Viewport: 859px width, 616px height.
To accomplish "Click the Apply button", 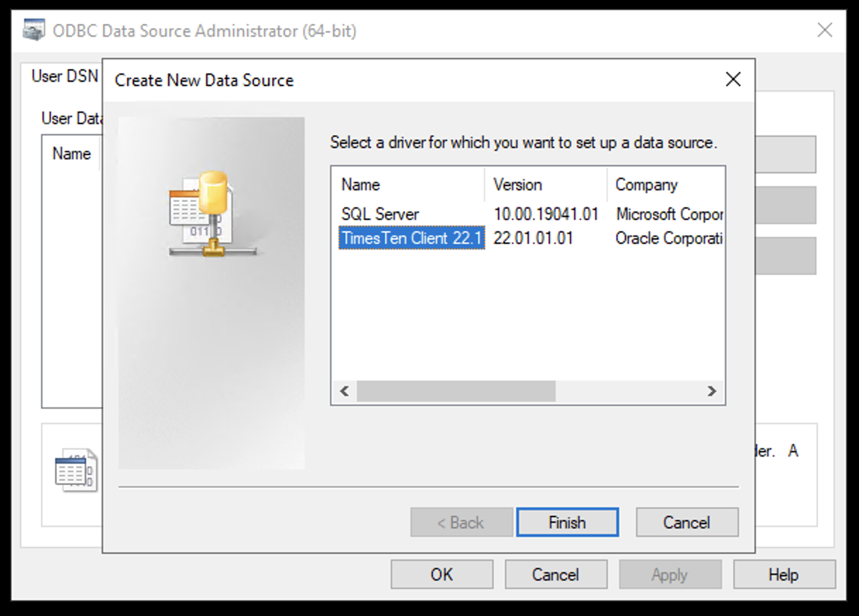I will point(670,574).
